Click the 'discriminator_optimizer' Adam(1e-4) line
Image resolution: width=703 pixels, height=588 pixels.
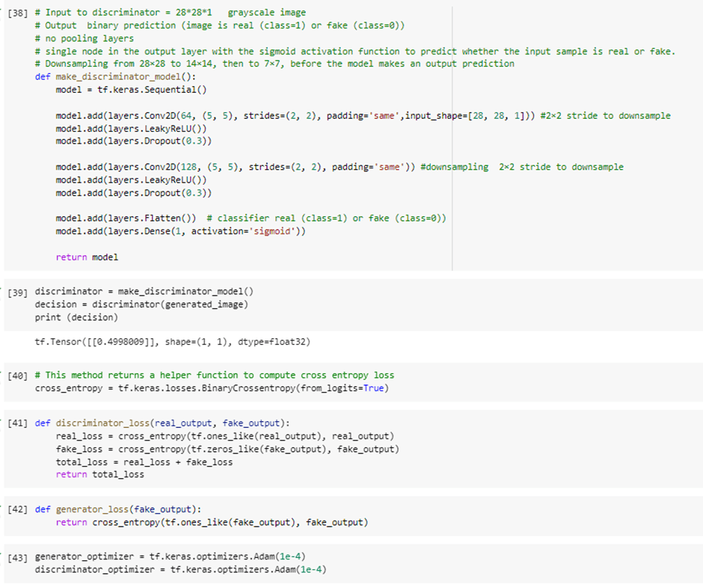(181, 569)
